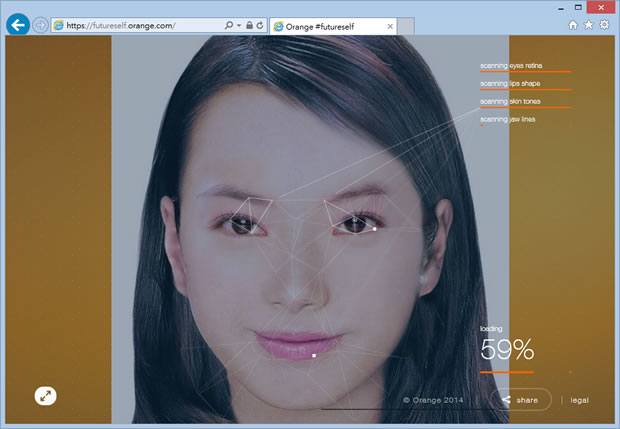Click the security lock icon in address bar

[x=249, y=25]
